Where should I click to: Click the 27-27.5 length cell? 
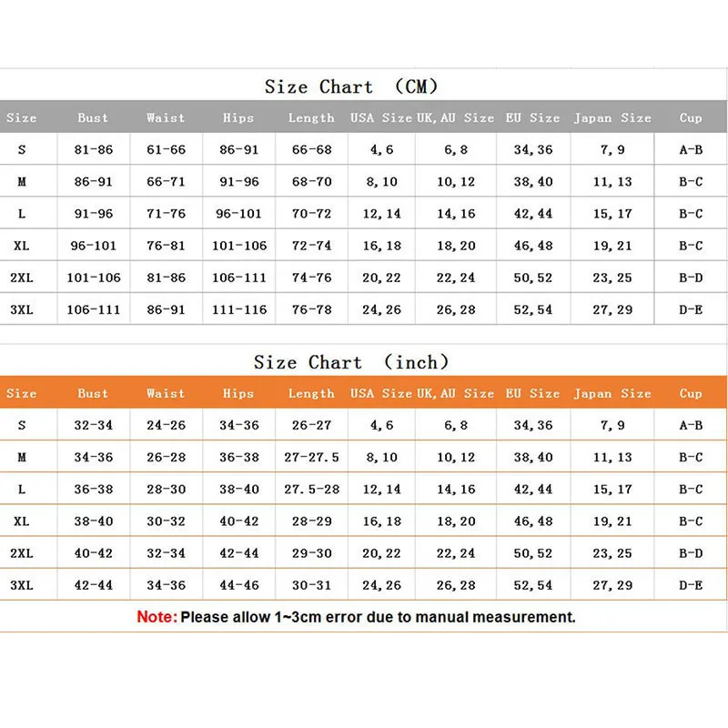311,457
